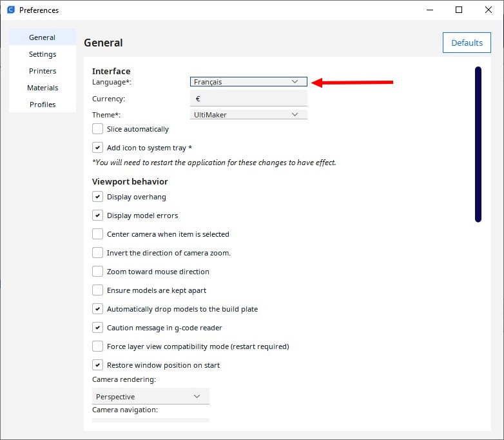
Task: Click the vertical scrollbar in General panel
Action: click(x=478, y=144)
